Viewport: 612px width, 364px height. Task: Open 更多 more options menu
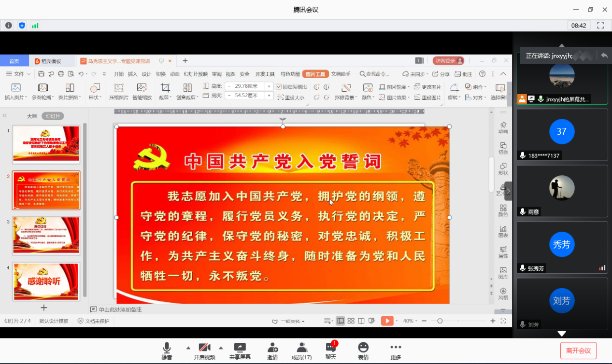[396, 351]
